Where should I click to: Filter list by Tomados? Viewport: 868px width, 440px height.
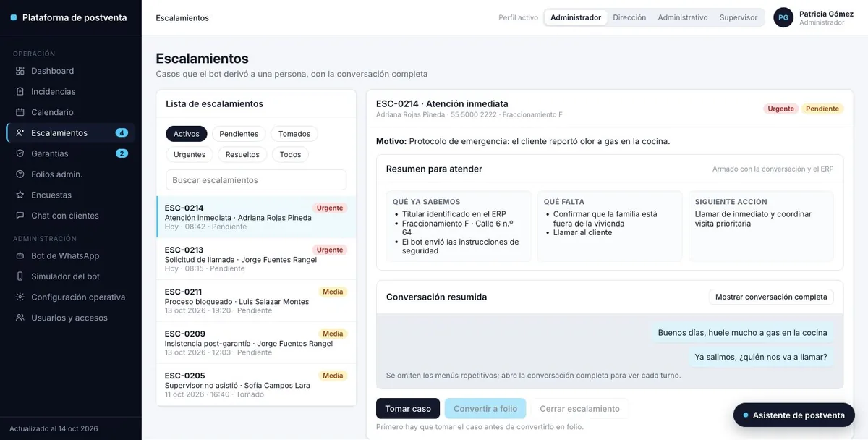(x=294, y=134)
